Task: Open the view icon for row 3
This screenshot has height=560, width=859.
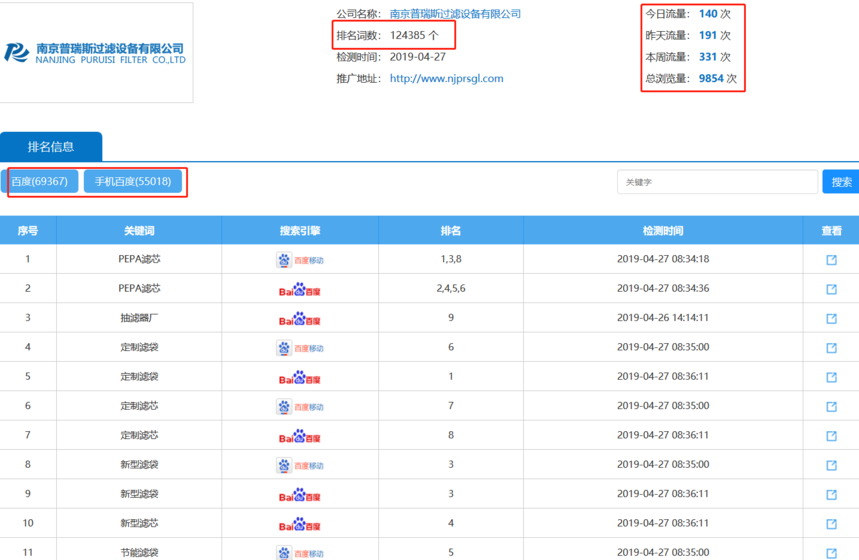Action: click(831, 318)
